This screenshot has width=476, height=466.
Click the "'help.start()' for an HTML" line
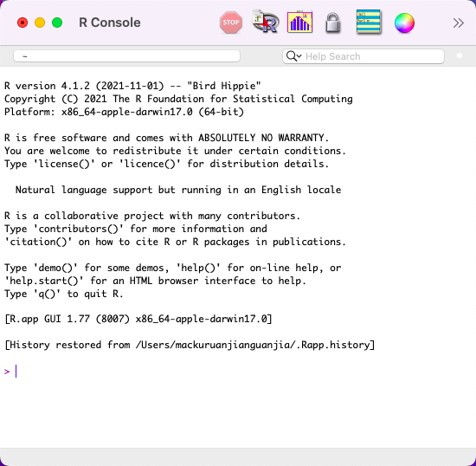pyautogui.click(x=155, y=281)
